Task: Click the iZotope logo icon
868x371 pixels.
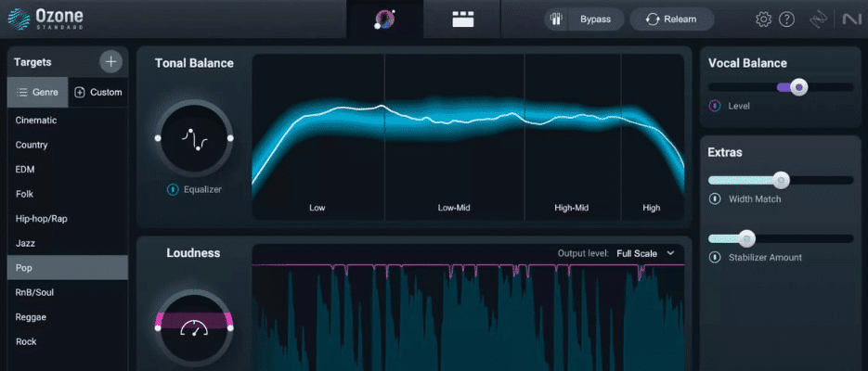Action: (x=818, y=19)
